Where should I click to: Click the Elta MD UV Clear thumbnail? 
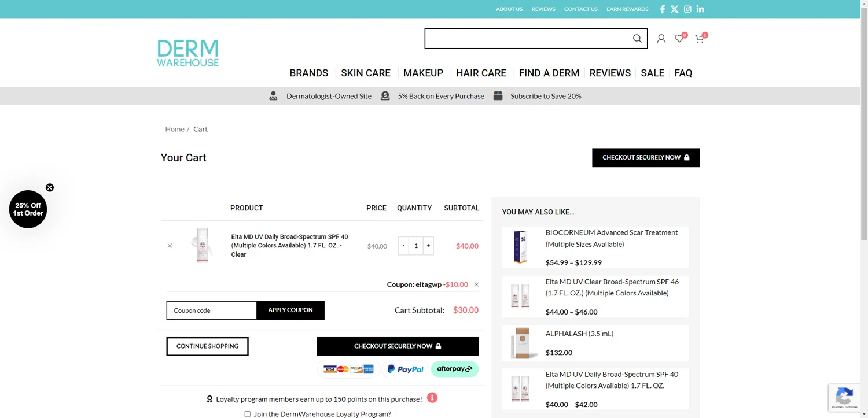[520, 296]
